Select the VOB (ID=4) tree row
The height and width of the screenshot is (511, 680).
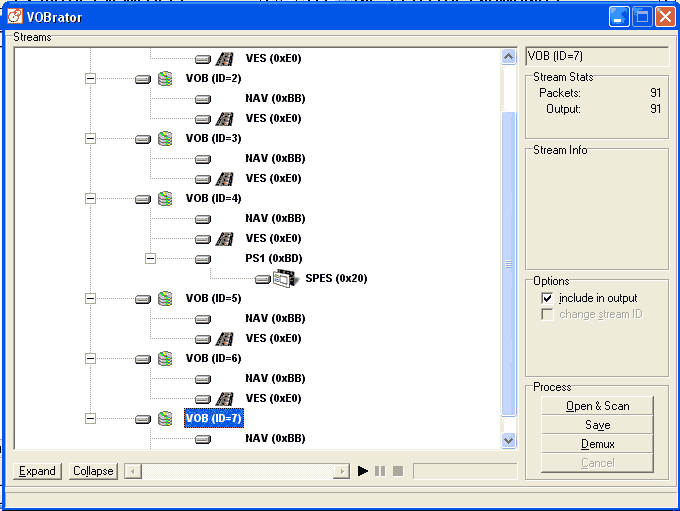point(213,198)
